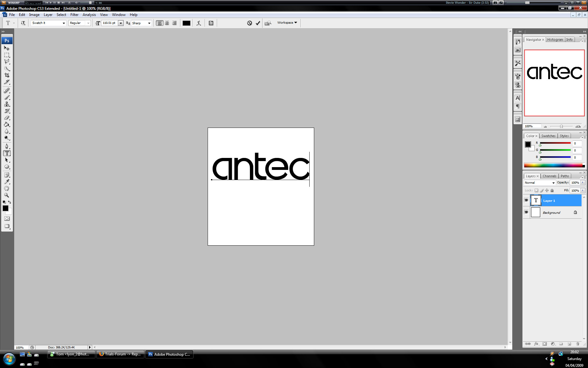
Task: Select the Magic Wand tool
Action: pos(7,68)
